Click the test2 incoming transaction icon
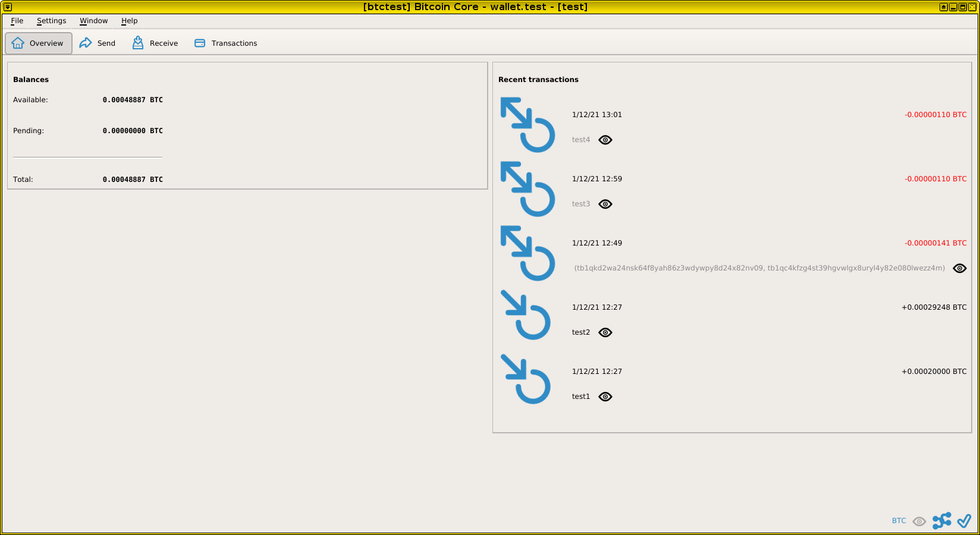Image resolution: width=980 pixels, height=535 pixels. [526, 315]
